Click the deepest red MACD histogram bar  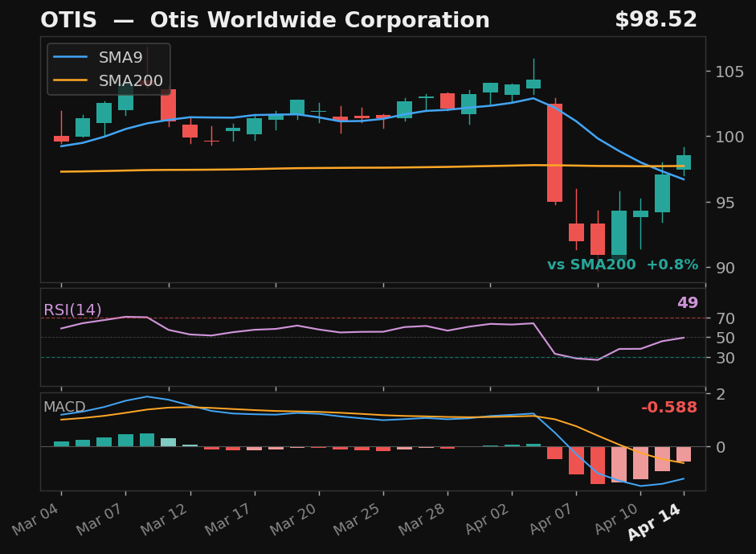pos(598,466)
